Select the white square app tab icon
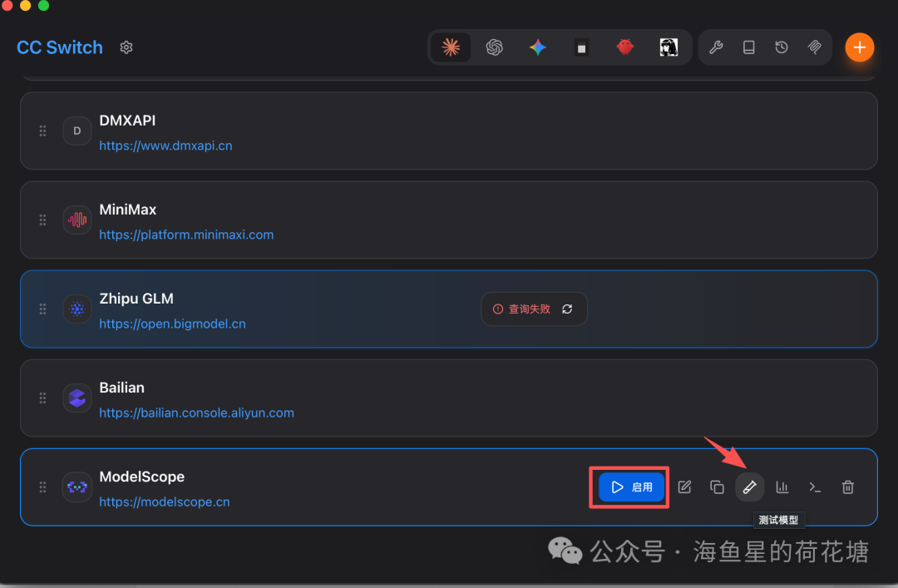Viewport: 898px width, 588px height. click(581, 47)
